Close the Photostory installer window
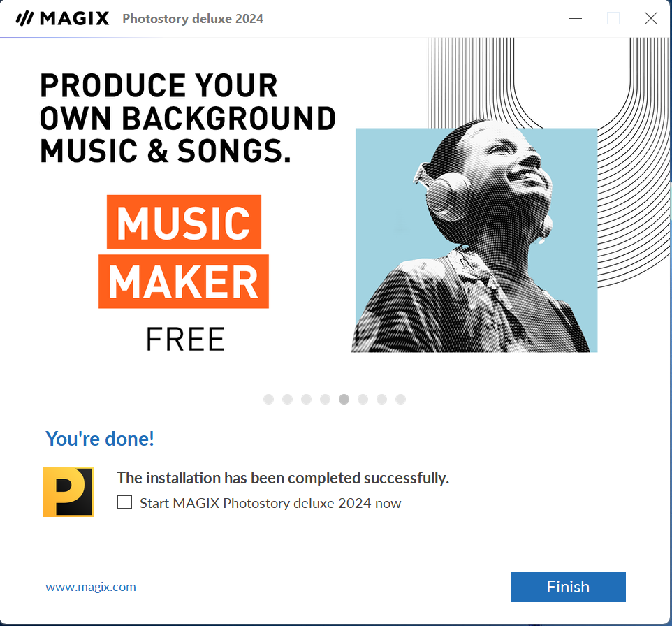Viewport: 672px width, 626px height. (x=651, y=18)
